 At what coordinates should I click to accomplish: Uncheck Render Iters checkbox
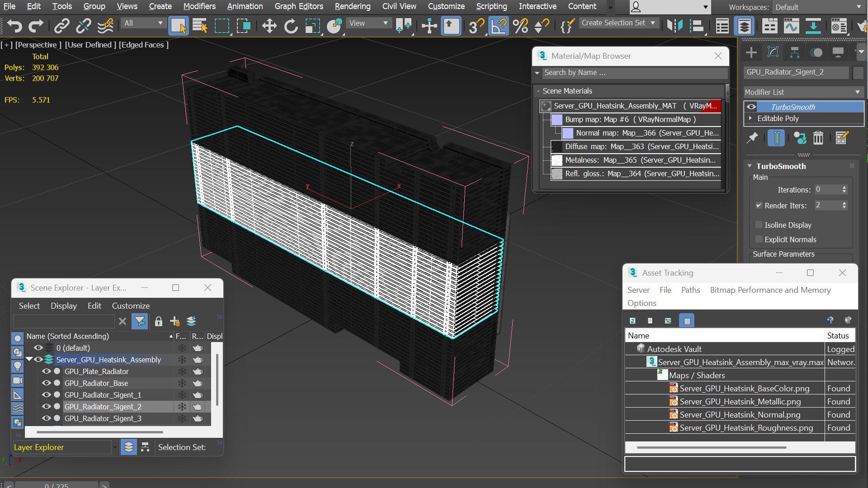(759, 205)
